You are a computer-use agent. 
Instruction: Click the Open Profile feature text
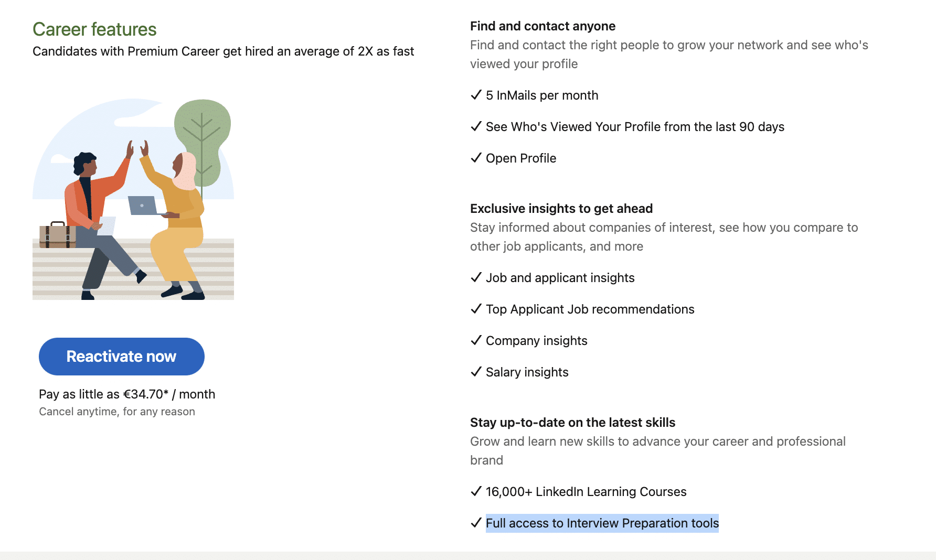coord(520,158)
